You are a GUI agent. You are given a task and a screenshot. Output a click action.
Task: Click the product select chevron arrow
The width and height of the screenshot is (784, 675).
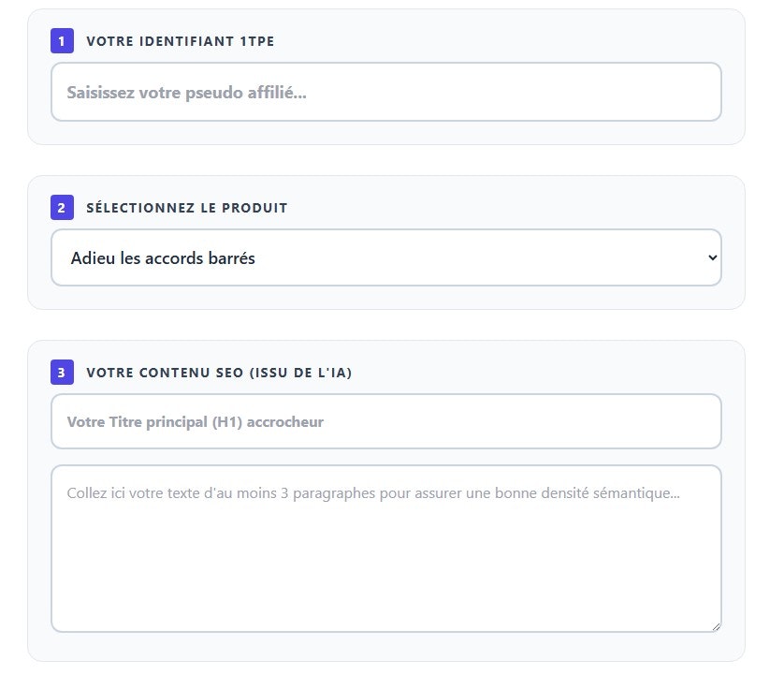tap(712, 257)
